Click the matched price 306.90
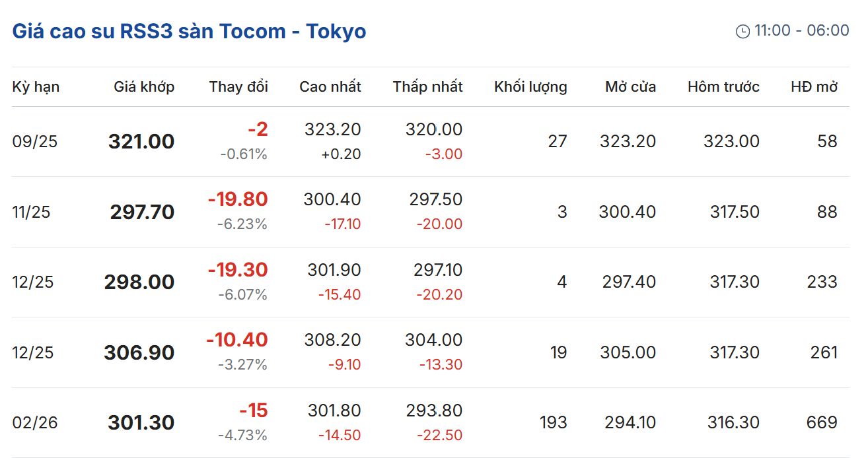 pos(139,352)
